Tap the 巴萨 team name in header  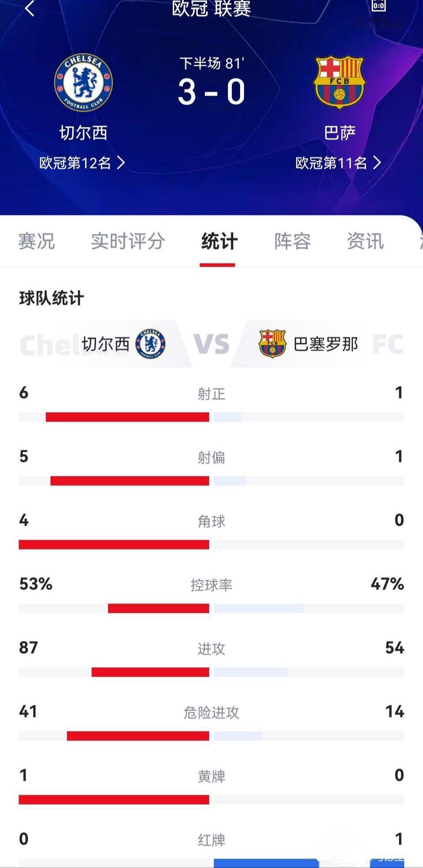tap(339, 133)
